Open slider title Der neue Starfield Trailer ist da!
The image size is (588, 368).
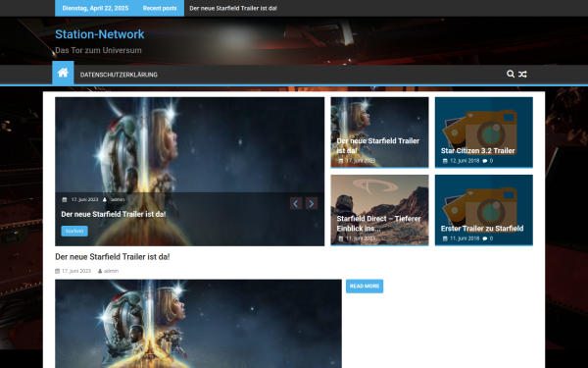[114, 214]
